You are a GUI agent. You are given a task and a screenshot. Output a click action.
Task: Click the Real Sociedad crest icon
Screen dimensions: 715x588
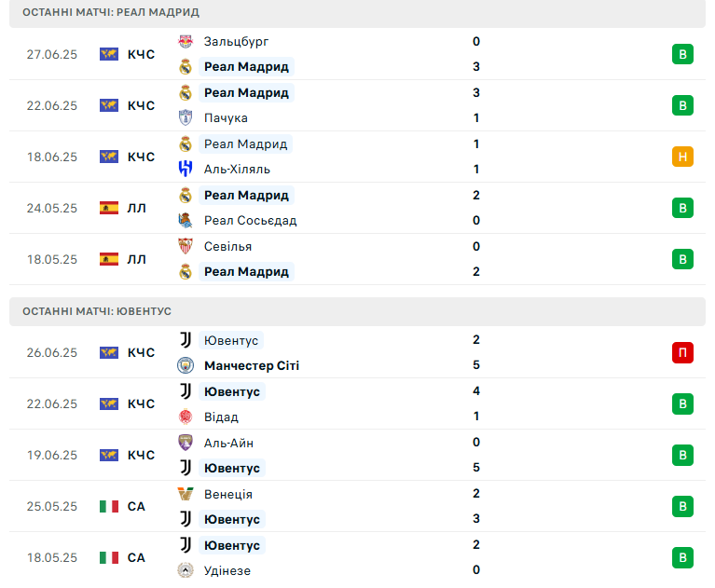186,220
